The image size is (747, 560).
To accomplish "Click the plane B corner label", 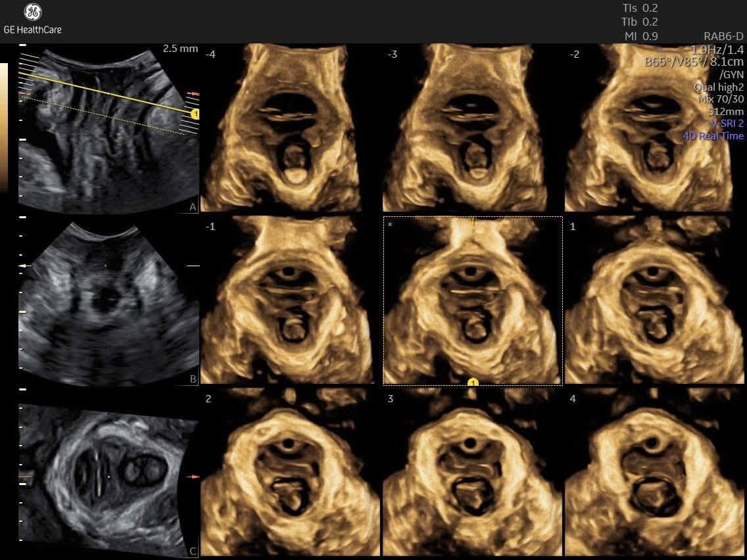I will [193, 379].
